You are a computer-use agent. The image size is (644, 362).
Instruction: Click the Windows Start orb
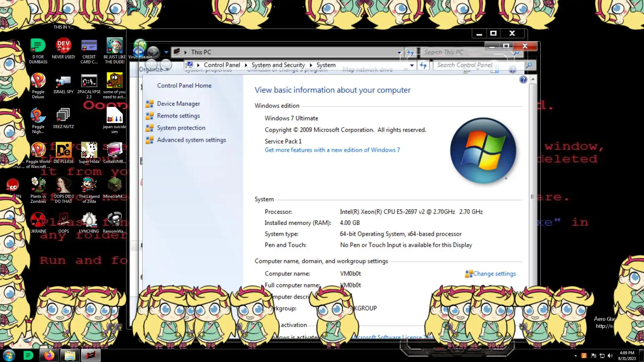(9, 355)
